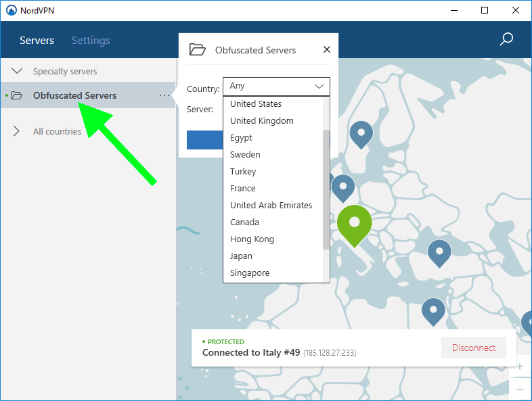Expand the All countries section

tap(16, 131)
